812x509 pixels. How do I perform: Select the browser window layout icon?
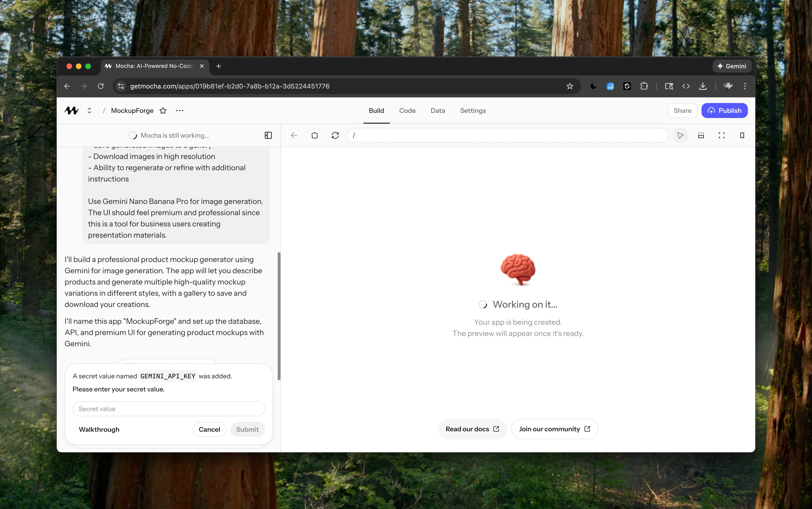pyautogui.click(x=701, y=135)
